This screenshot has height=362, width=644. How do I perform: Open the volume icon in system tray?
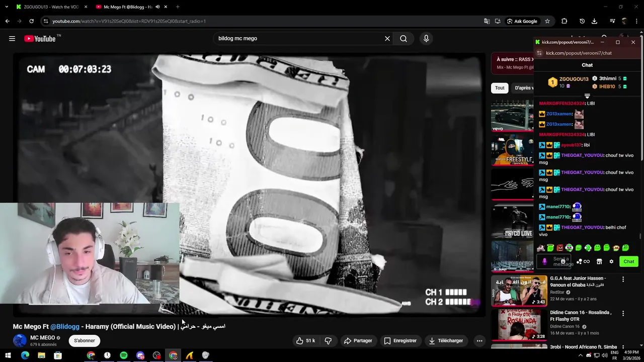point(605,355)
